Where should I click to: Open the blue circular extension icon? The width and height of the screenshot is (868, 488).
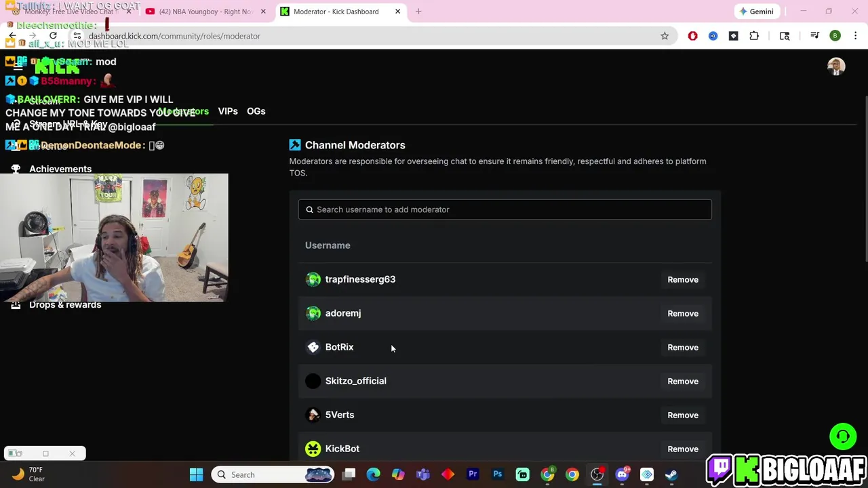713,36
